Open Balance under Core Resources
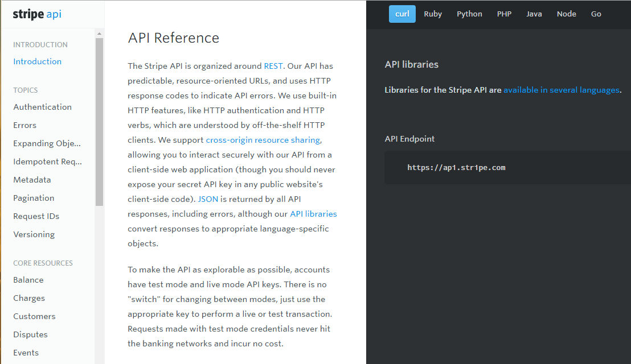The height and width of the screenshot is (364, 631). (28, 280)
